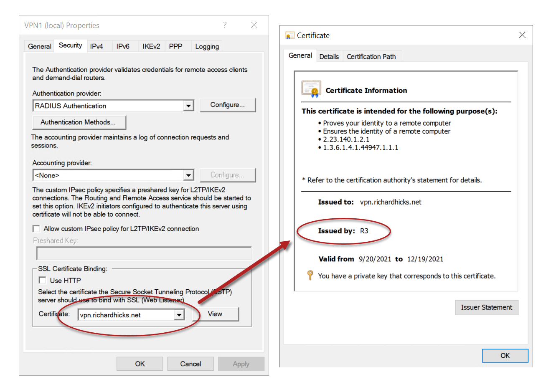Screen dimensions: 551x392
Task: Toggle the Use HTTP checkbox
Action: coord(42,280)
